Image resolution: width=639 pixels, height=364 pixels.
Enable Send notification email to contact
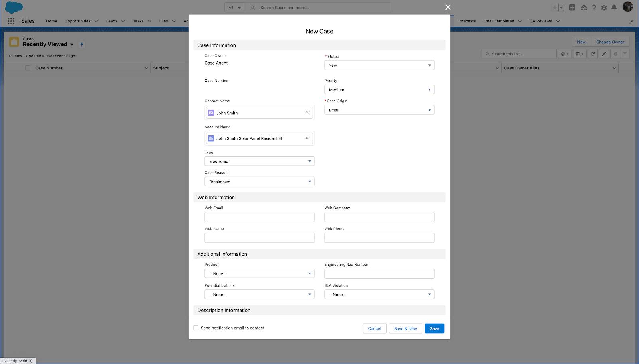pyautogui.click(x=196, y=327)
